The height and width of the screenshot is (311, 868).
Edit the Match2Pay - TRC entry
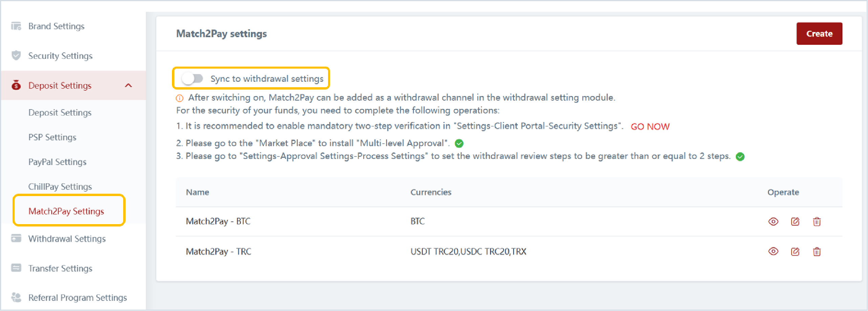(x=795, y=252)
